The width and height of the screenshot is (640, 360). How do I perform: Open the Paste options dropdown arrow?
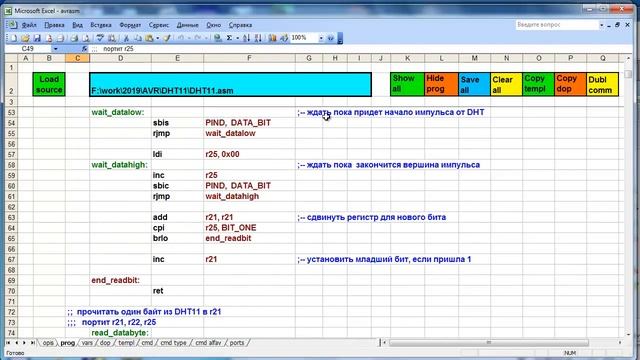(x=158, y=38)
